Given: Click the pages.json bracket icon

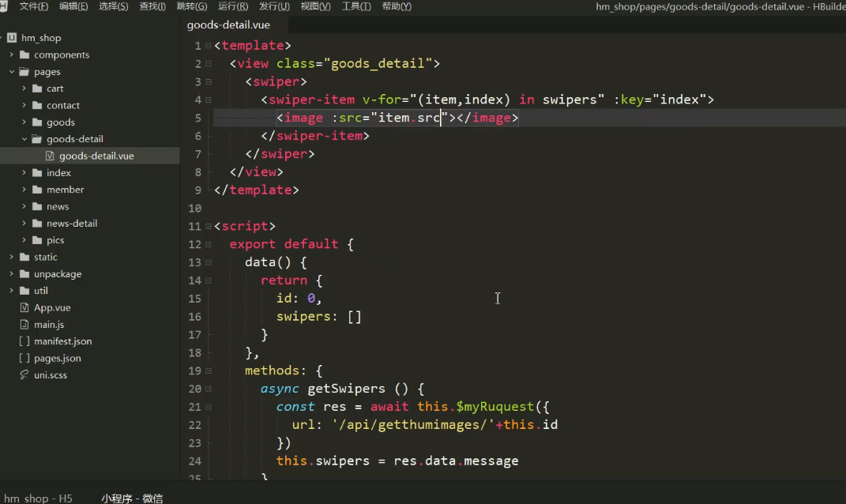Looking at the screenshot, I should (x=24, y=358).
